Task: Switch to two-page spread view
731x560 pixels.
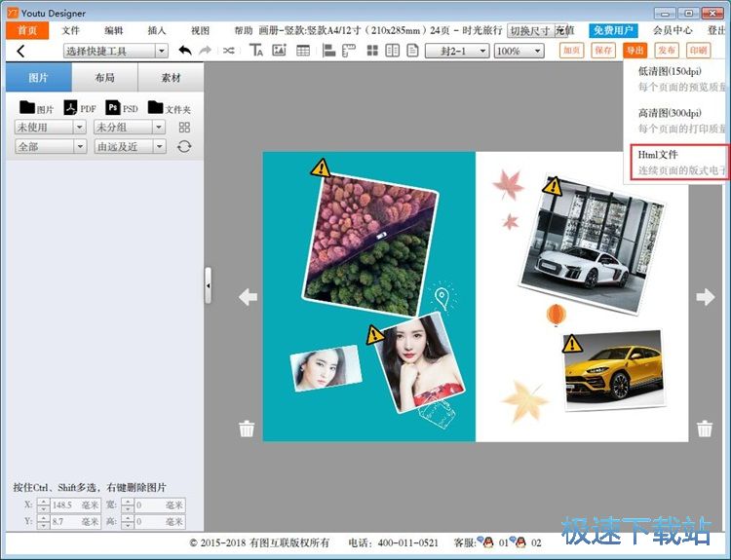Action: (393, 51)
